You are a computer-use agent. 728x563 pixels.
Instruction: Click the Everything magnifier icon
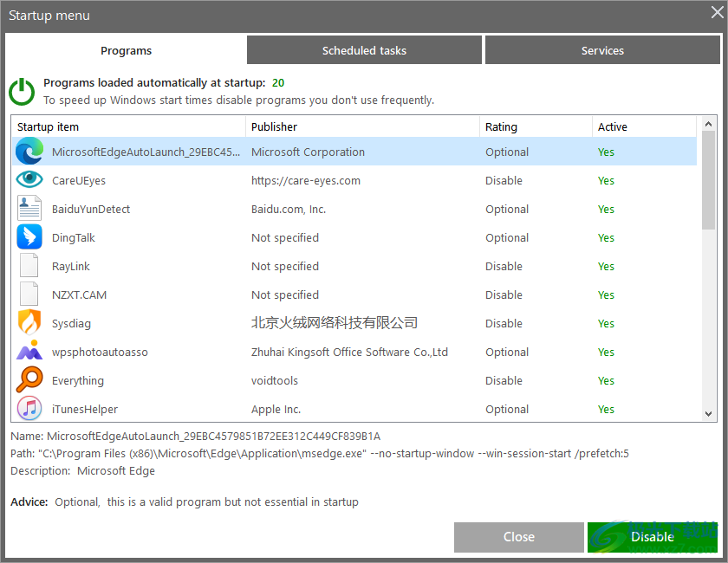point(29,379)
